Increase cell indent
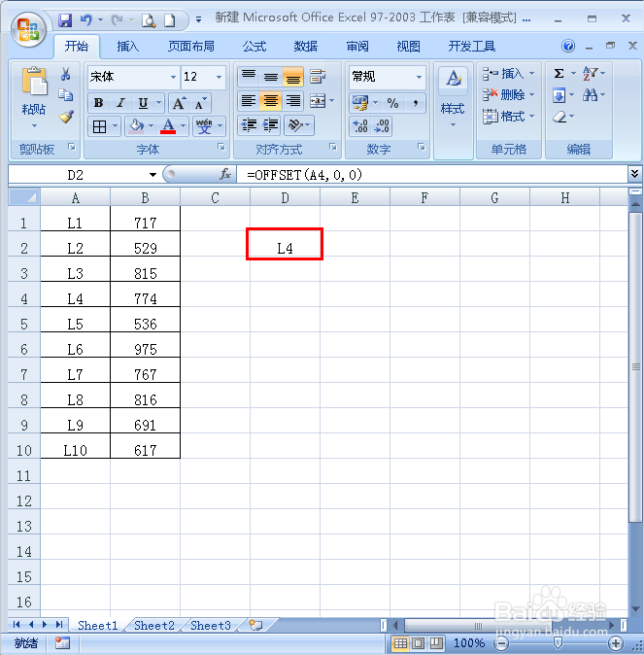Screen dimensions: 644x655 click(271, 125)
